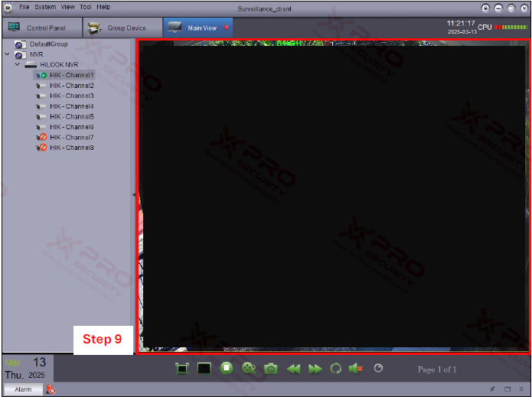Go to next page with forward arrows

[x=315, y=369]
